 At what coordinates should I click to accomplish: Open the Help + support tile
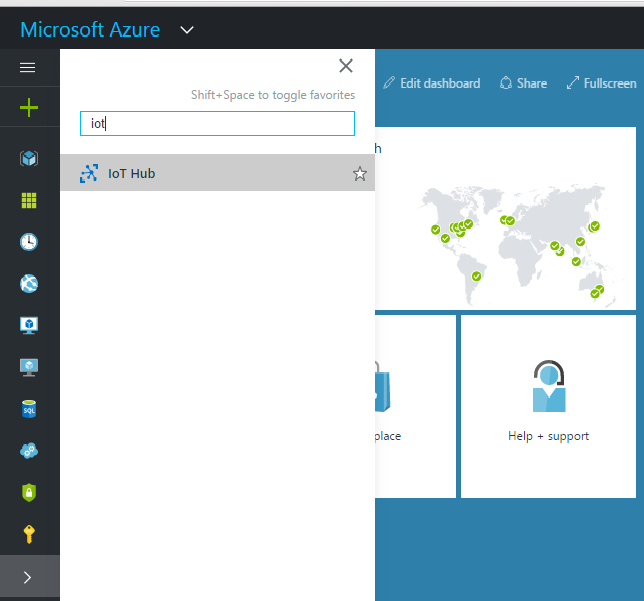(x=548, y=407)
